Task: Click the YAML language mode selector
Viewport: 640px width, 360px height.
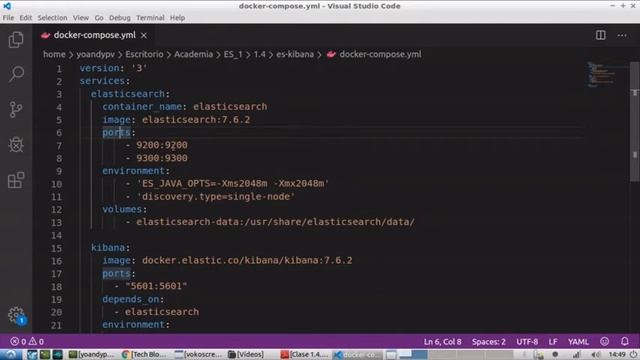Action: click(x=578, y=342)
